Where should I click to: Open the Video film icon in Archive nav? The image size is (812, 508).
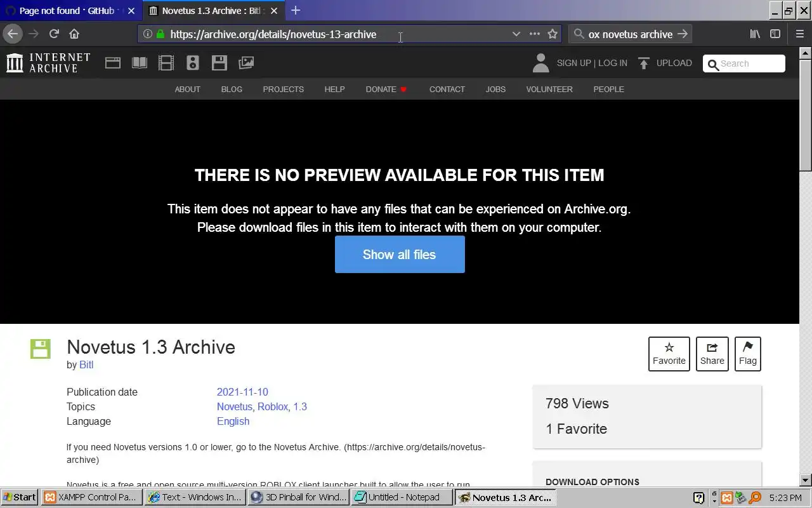click(166, 63)
